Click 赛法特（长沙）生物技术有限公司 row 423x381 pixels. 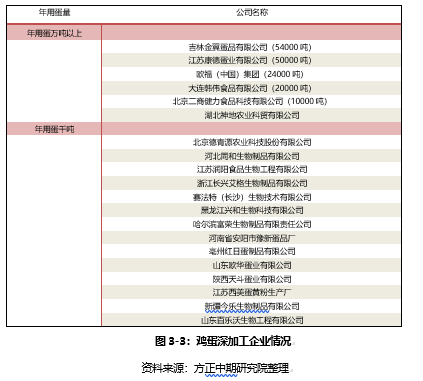251,197
